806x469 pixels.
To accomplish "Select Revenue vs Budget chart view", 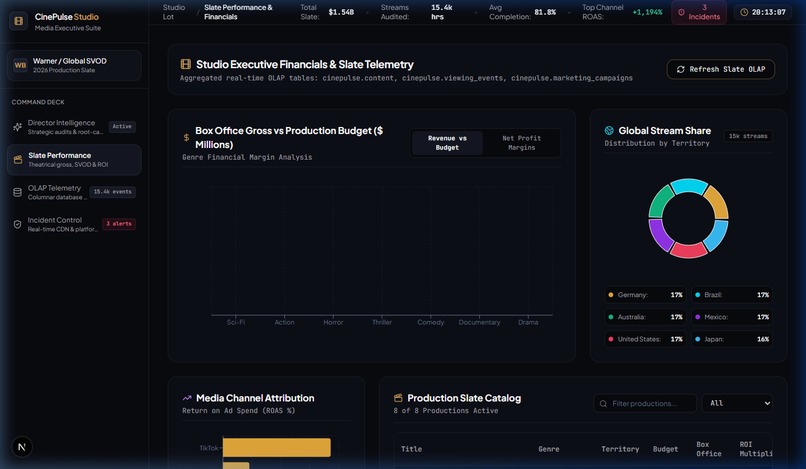I will click(x=447, y=143).
